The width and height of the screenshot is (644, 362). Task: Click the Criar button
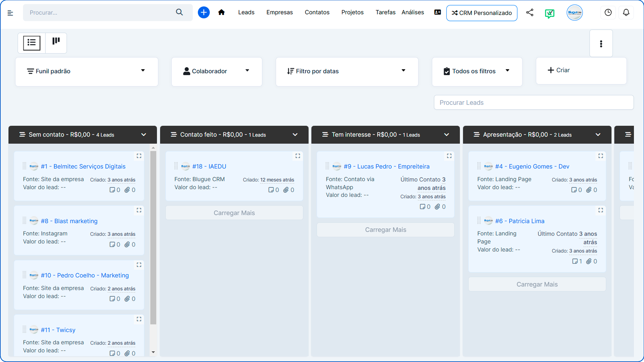[559, 70]
